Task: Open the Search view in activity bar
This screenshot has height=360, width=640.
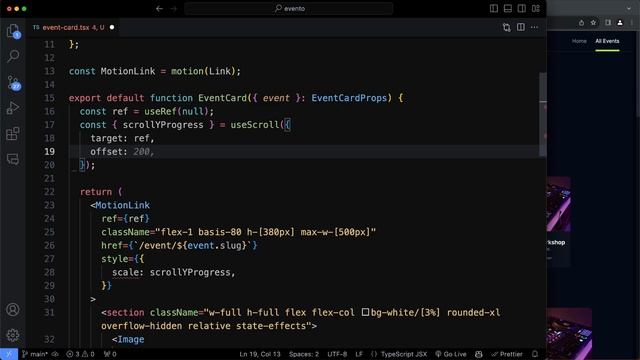Action: point(13,56)
